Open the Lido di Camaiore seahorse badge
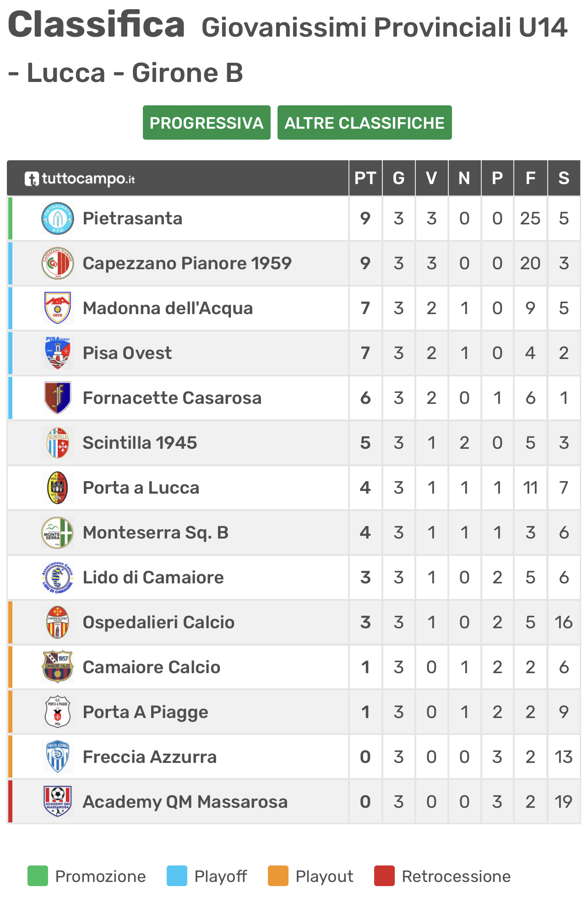 tap(57, 577)
